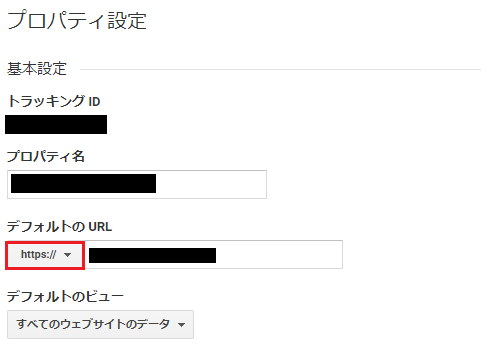Click the small arrow beside https://
The image size is (499, 364).
coord(68,255)
